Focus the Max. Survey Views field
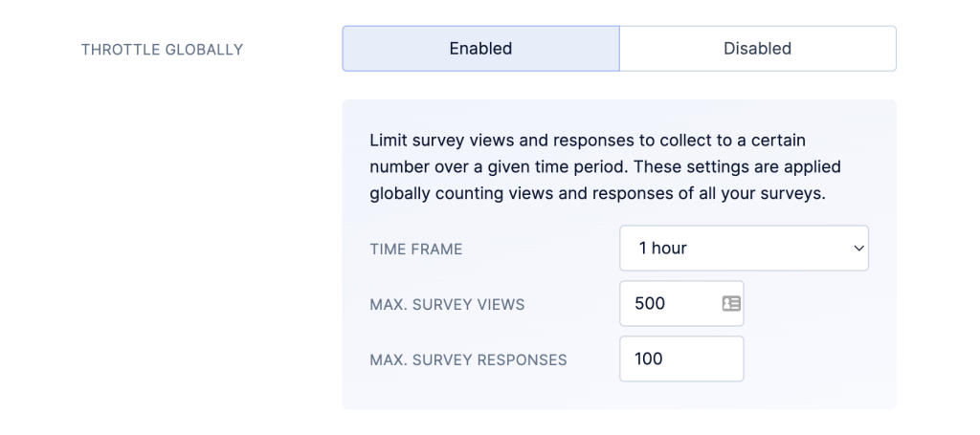Image resolution: width=980 pixels, height=435 pixels. pos(681,303)
